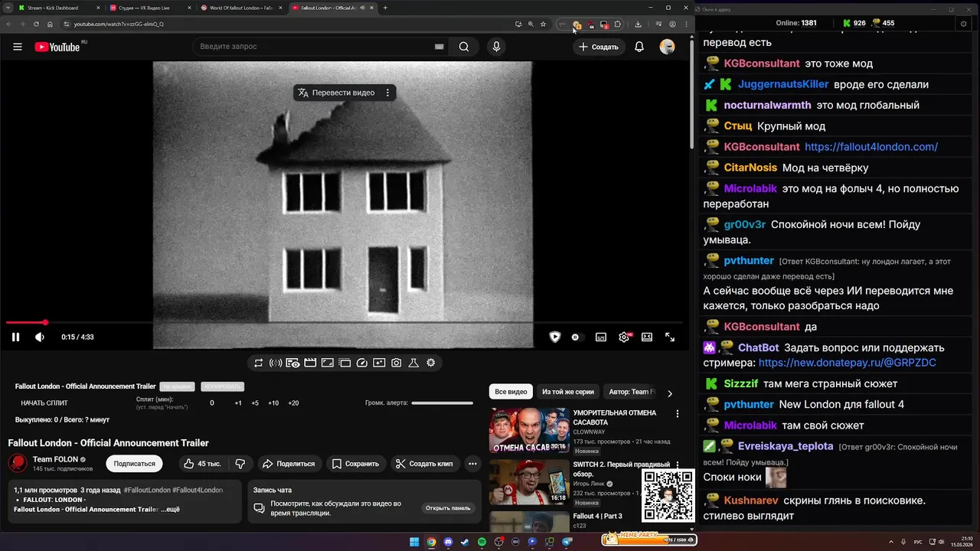Open SWITCH 2. Первый правдивый обзор thumbnail
Screen dimensions: 980x551
pos(529,482)
